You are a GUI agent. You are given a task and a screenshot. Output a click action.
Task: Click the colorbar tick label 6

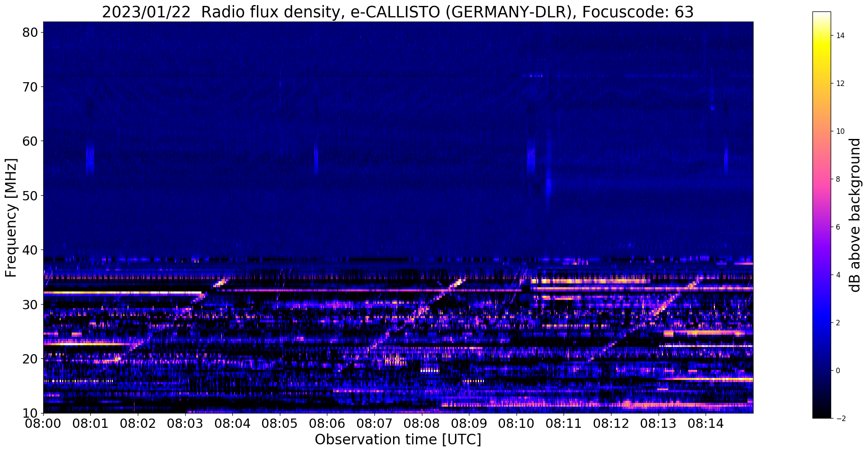pos(838,227)
